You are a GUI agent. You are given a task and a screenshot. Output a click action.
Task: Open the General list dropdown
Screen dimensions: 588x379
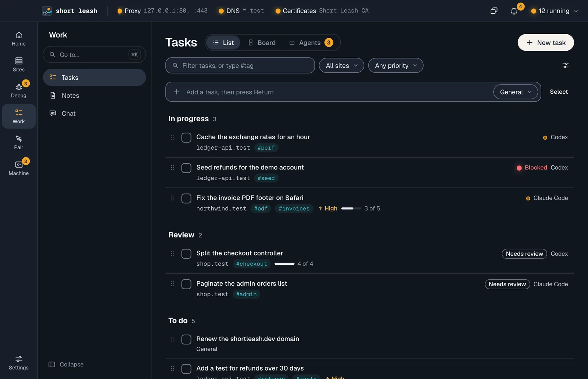coord(516,92)
